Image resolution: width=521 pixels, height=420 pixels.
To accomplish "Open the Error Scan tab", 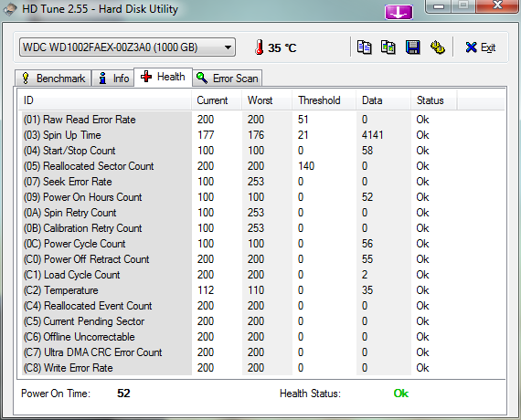I will point(228,79).
